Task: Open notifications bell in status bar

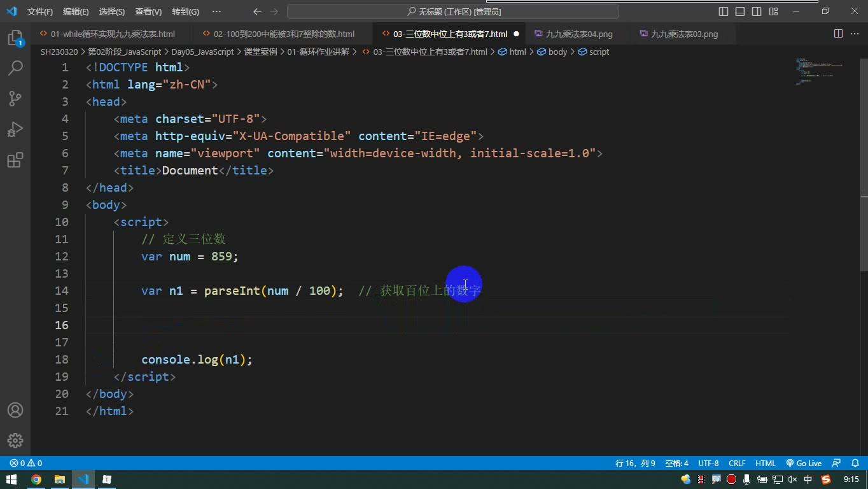Action: tap(855, 464)
